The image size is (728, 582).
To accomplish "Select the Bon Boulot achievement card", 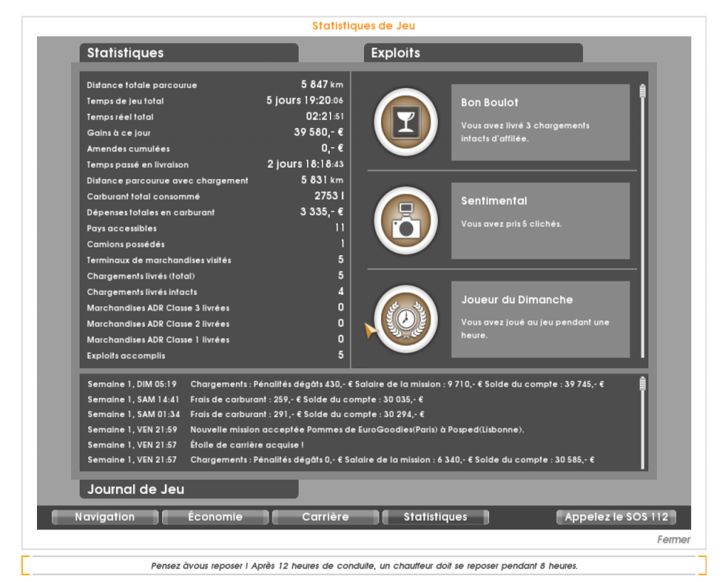I will 540,122.
